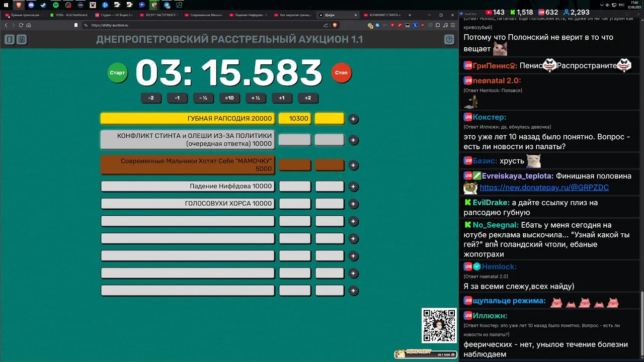Image resolution: width=644 pixels, height=362 pixels.
Task: Switch to КОНФЛИКТ СТИНТА browser tab
Action: 381,15
